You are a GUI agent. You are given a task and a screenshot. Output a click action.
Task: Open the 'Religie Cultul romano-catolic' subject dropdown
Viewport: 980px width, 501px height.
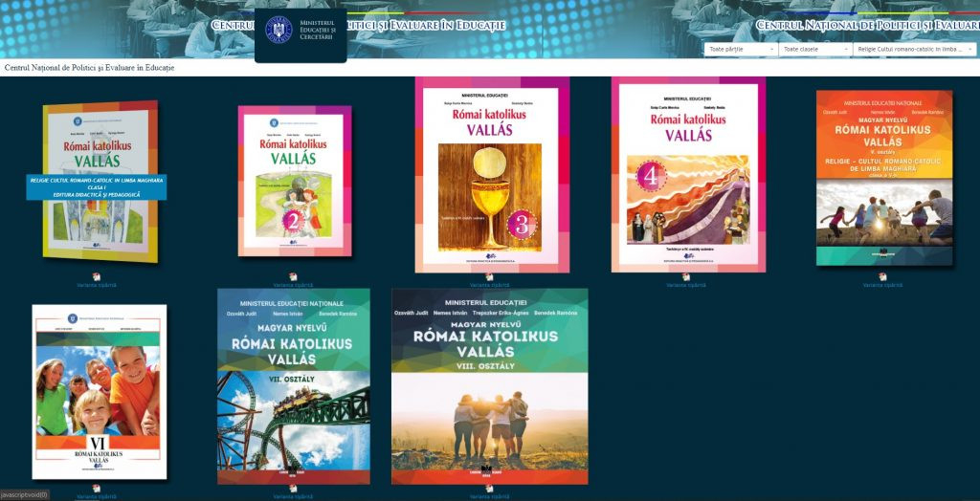click(x=914, y=49)
